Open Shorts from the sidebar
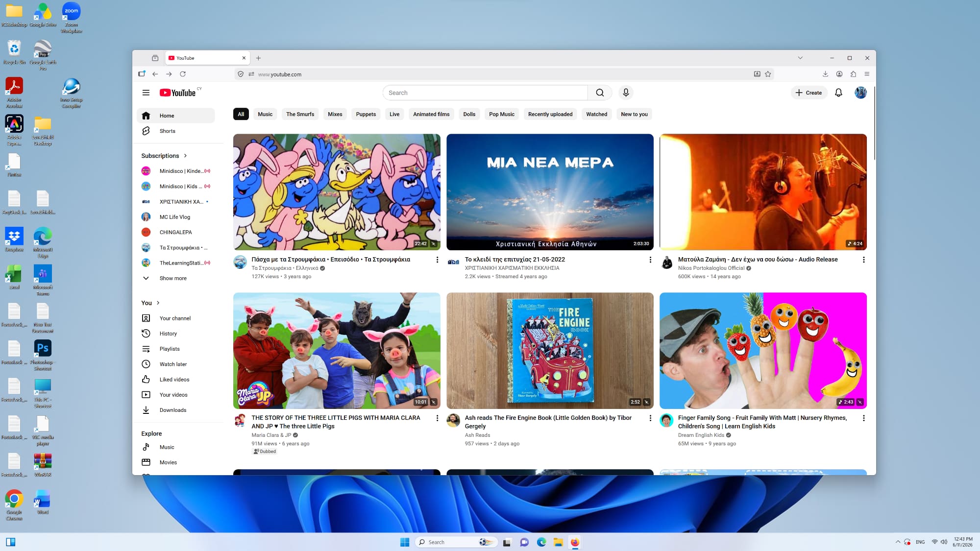 pyautogui.click(x=175, y=131)
